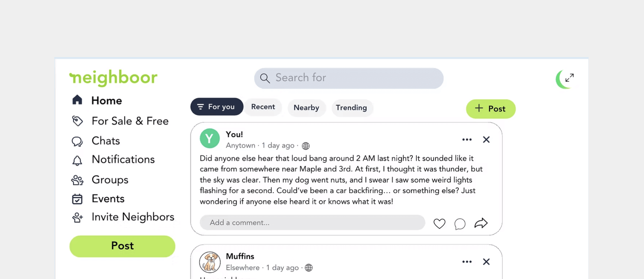Click the comment bubble icon on your post
644x279 pixels.
coord(460,224)
